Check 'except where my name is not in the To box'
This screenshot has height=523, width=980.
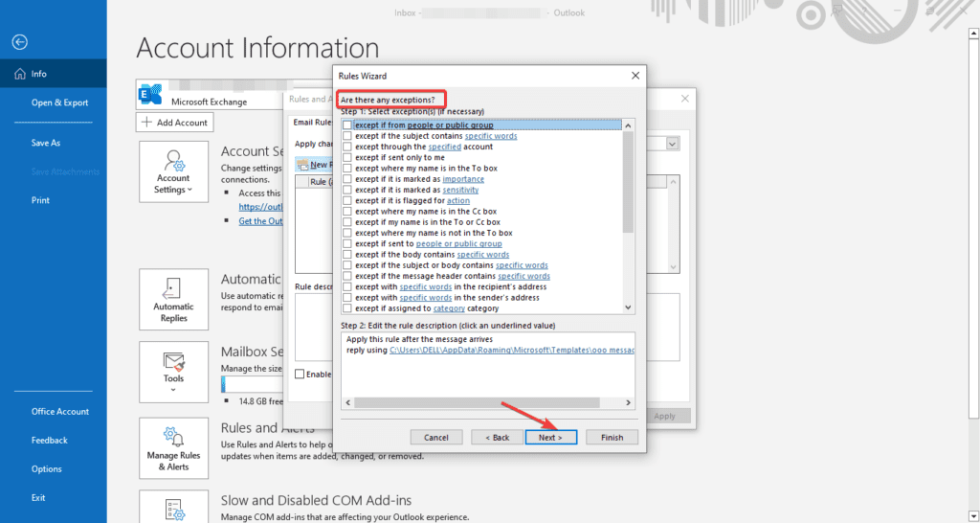[x=346, y=233]
